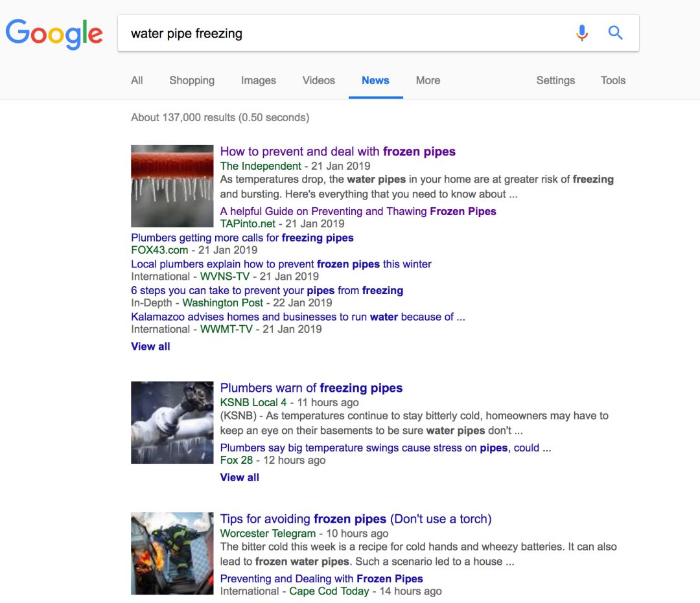The width and height of the screenshot is (700, 603).
Task: Click 'WVNS-TV' source name
Action: click(x=224, y=277)
